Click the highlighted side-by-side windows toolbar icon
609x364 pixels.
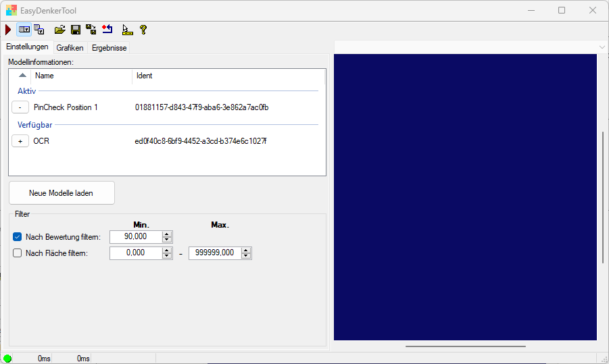(24, 30)
